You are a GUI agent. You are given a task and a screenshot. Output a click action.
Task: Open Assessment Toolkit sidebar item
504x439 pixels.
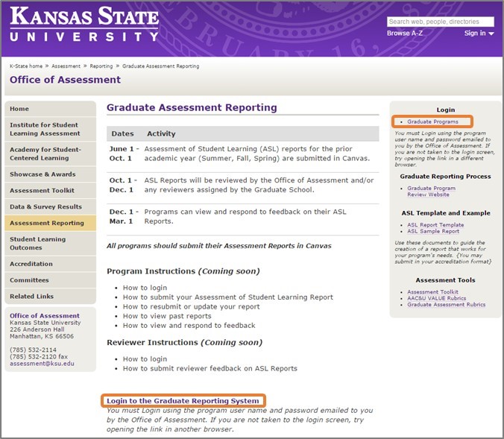tap(51, 191)
